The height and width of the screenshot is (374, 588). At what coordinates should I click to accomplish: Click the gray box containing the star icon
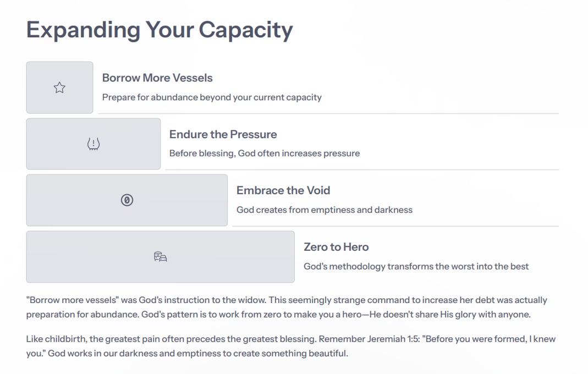point(59,87)
